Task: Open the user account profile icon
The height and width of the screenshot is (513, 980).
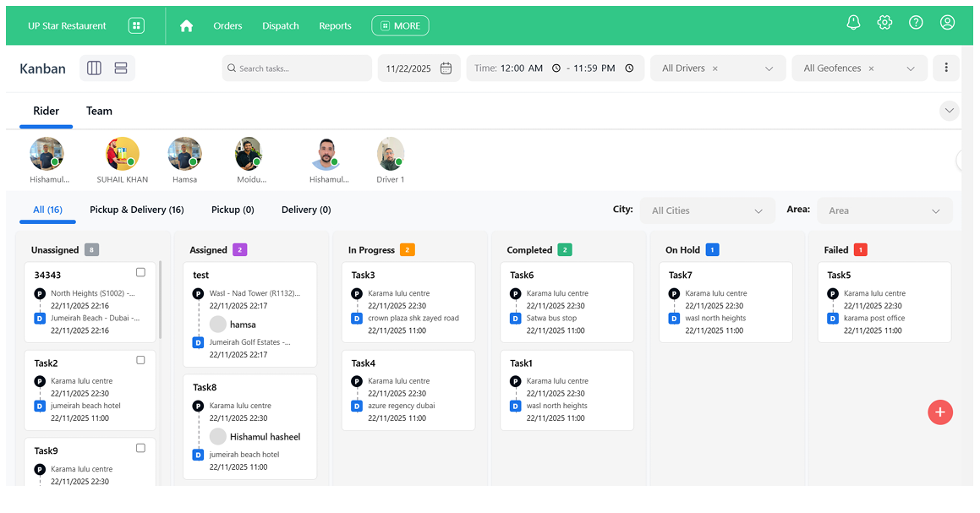Action: coord(947,22)
